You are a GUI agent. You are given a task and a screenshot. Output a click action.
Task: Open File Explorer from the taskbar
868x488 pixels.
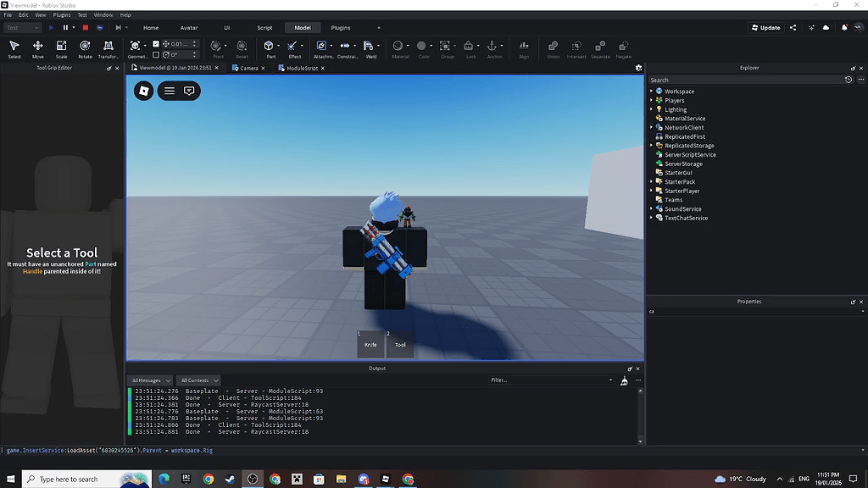[x=341, y=480]
